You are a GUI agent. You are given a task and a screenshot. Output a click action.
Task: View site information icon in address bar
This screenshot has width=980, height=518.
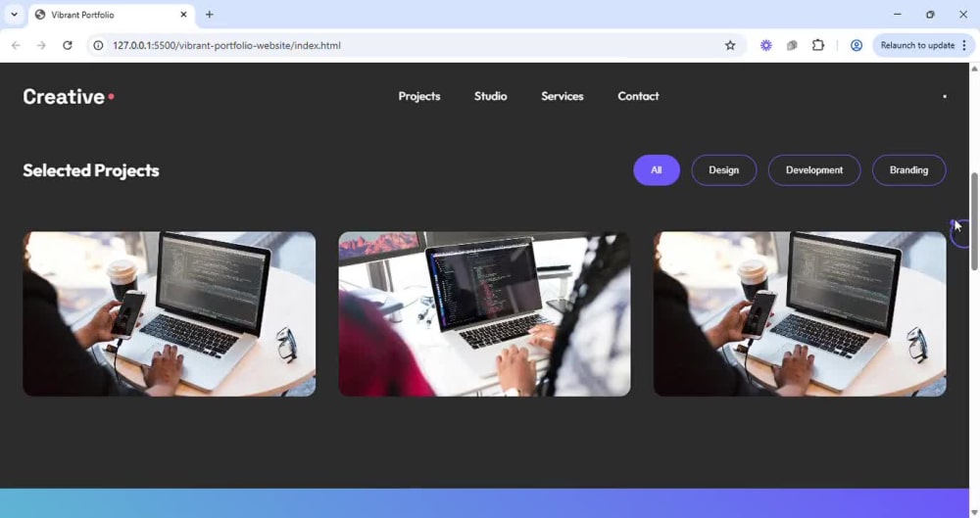click(98, 45)
